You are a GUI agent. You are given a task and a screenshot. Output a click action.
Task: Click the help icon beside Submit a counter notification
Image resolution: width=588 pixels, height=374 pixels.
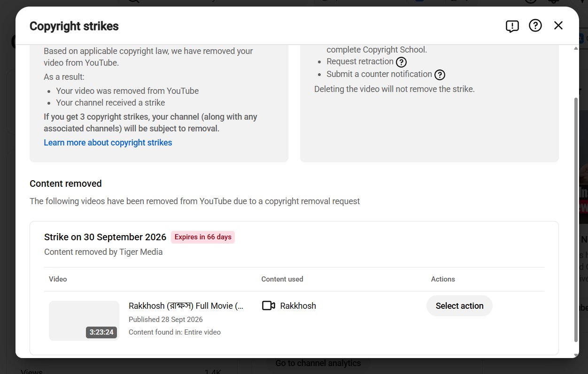[440, 75]
